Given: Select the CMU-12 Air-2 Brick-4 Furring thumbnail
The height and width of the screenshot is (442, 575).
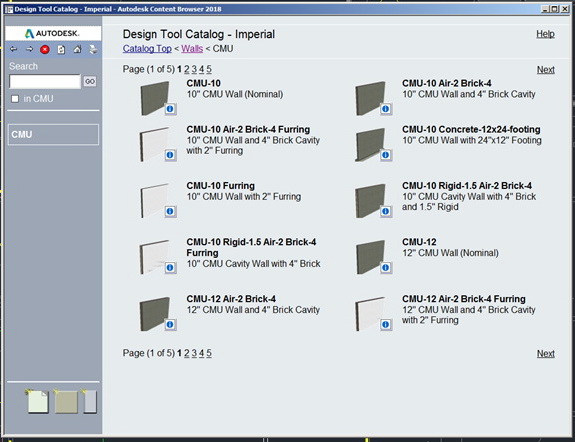Looking at the screenshot, I should point(370,314).
